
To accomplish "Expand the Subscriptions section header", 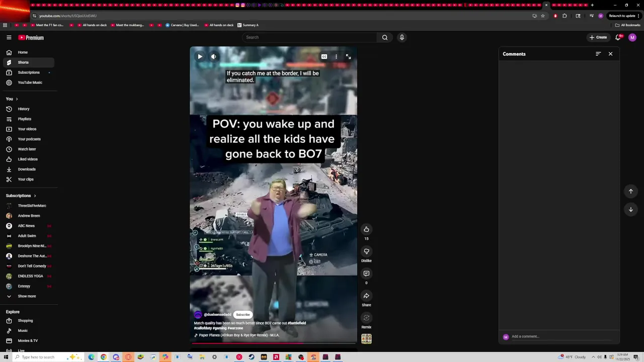I will tap(21, 196).
